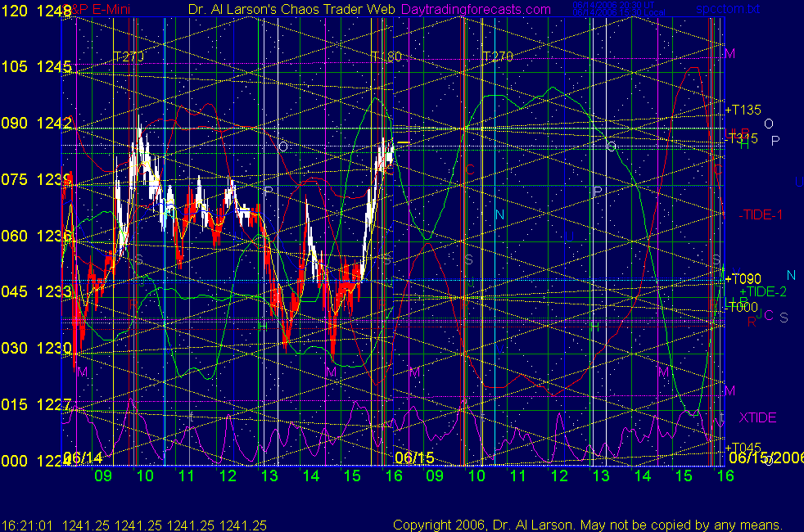This screenshot has width=804, height=532.
Task: Click the 060 1236 price axis label
Action: [36, 236]
